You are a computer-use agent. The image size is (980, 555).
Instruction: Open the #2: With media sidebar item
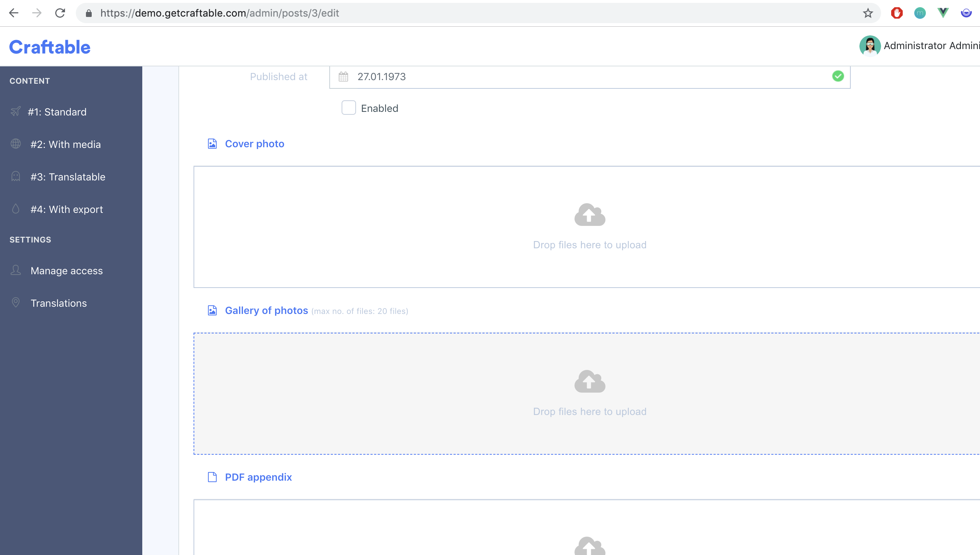pyautogui.click(x=66, y=144)
